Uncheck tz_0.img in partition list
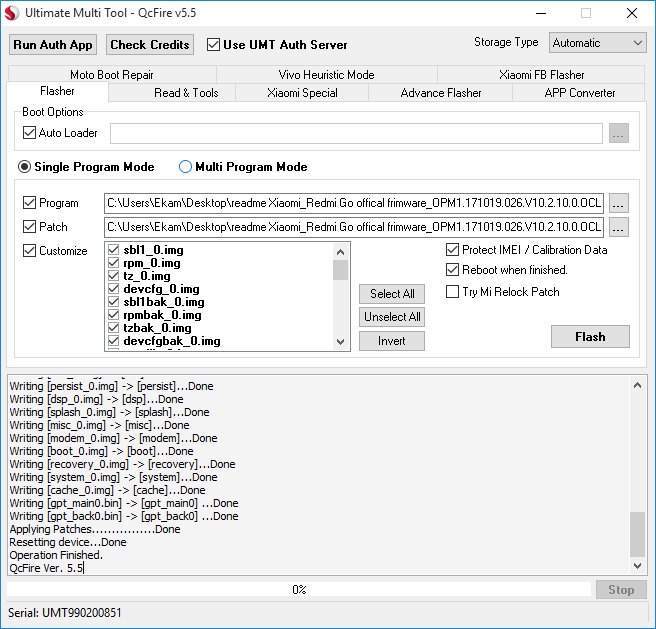Viewport: 656px width, 629px height. 113,276
